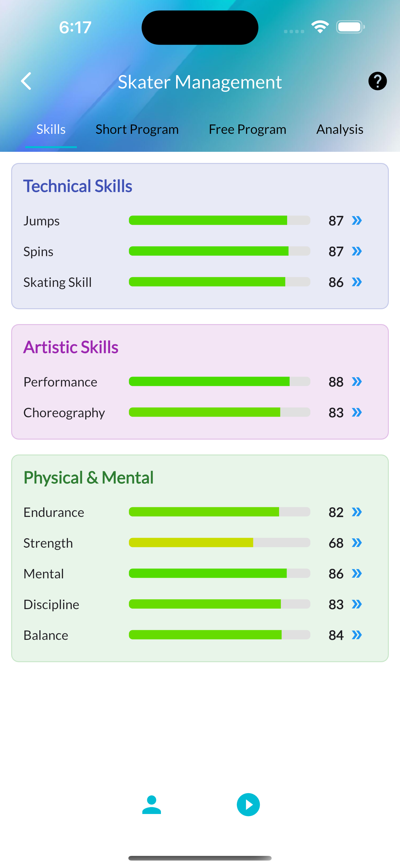The image size is (400, 868).
Task: Open the help question mark icon
Action: coord(377,81)
